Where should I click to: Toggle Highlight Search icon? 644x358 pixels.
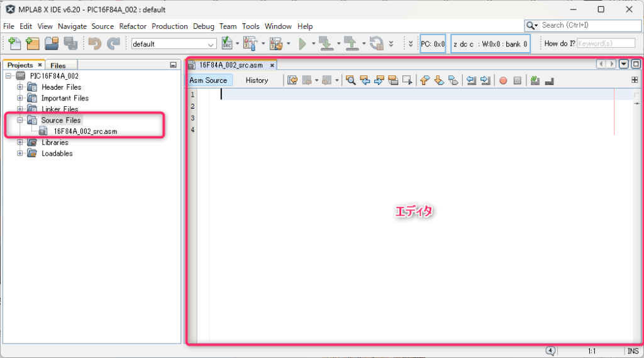click(x=393, y=80)
